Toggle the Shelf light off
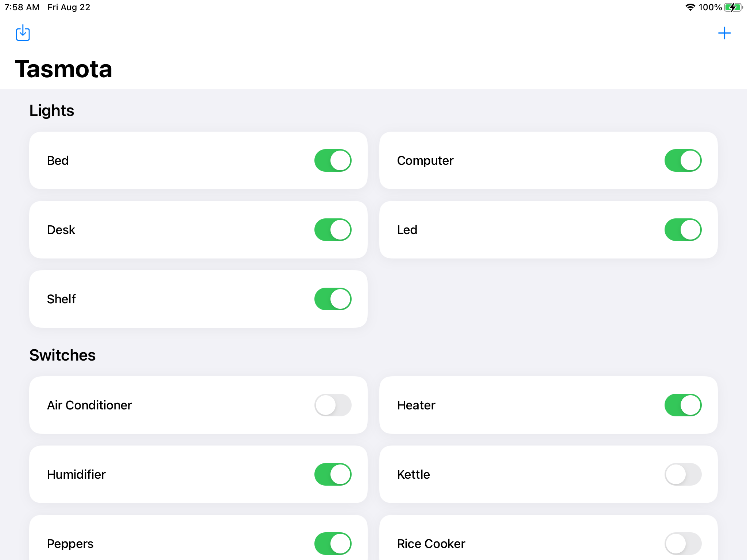The height and width of the screenshot is (560, 747). click(x=333, y=299)
